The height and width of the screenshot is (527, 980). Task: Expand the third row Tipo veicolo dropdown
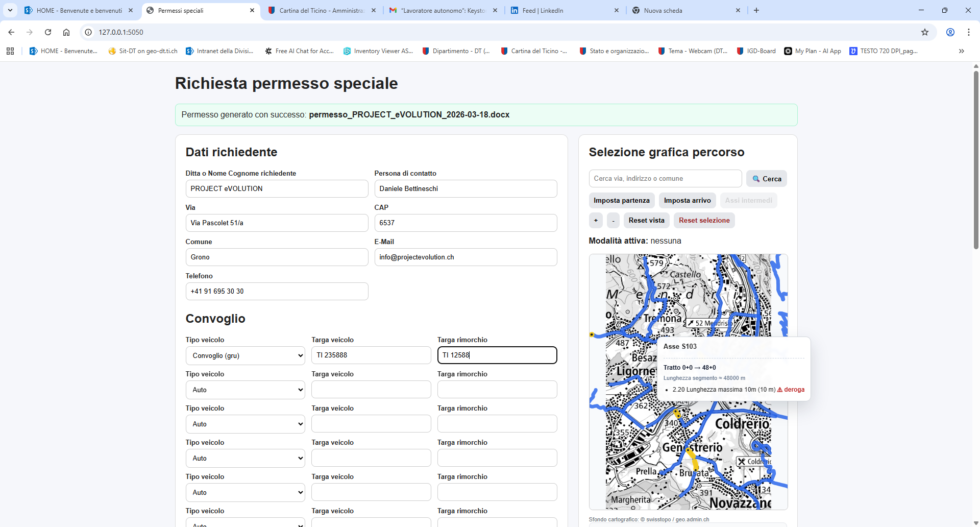[245, 424]
